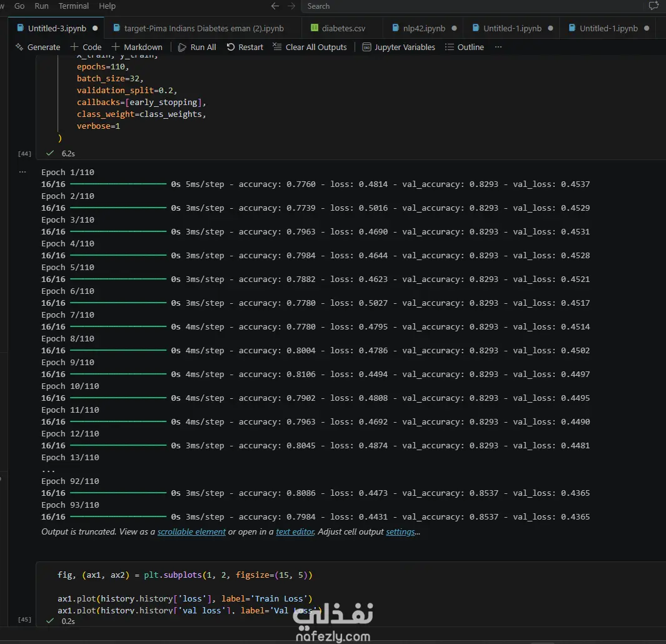Screen dimensions: 666x644
Task: Select the first Untitled-1.ipynb tab
Action: (512, 28)
